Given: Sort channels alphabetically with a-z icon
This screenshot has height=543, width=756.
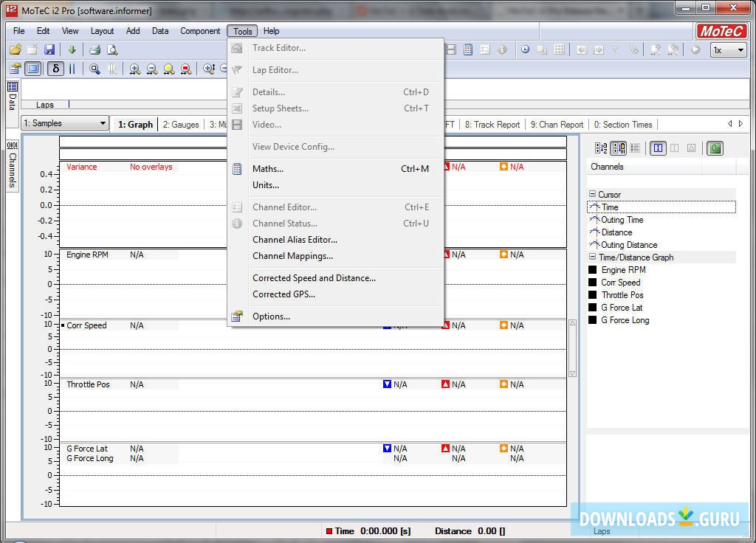Looking at the screenshot, I should [x=601, y=148].
